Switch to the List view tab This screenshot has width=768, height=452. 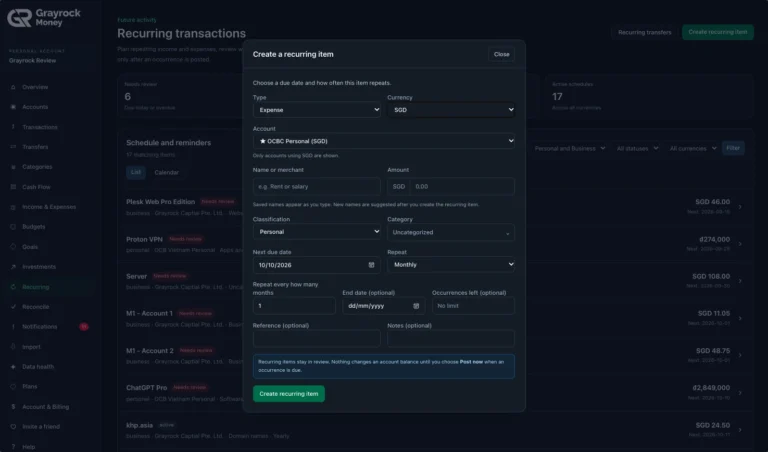pyautogui.click(x=136, y=172)
